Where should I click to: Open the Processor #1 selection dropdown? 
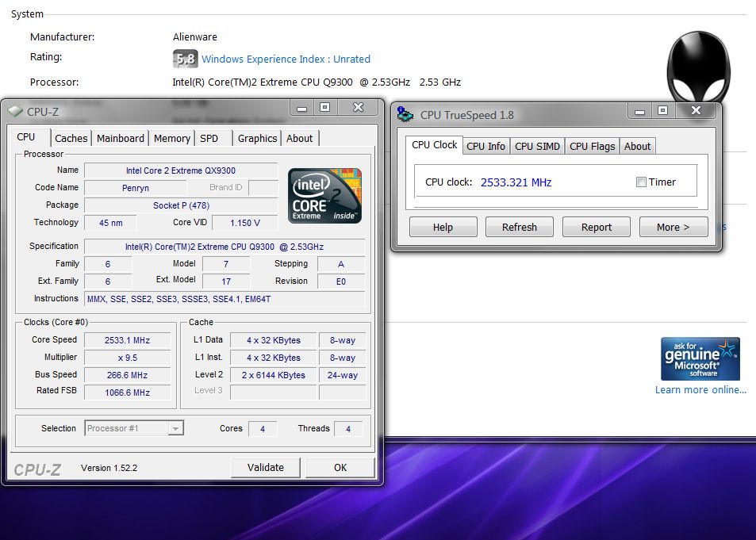134,428
